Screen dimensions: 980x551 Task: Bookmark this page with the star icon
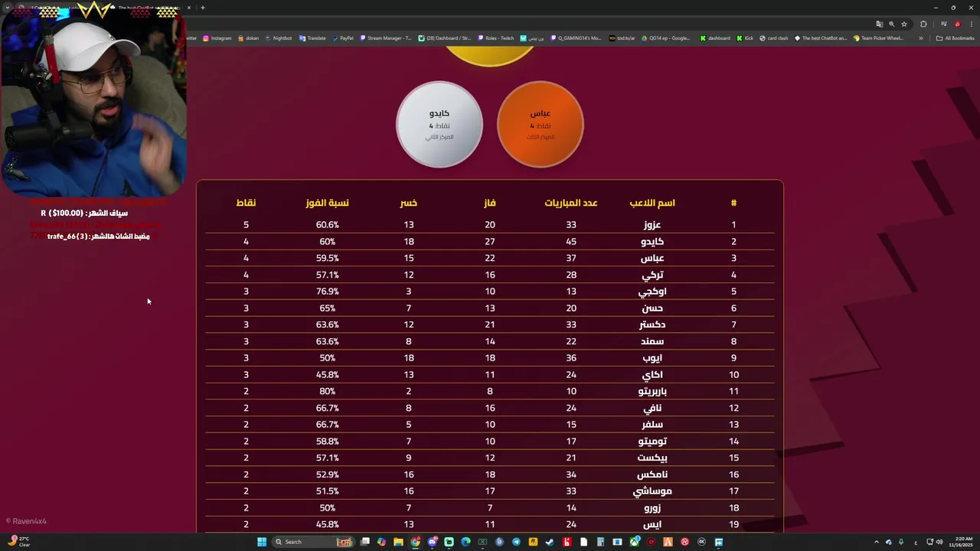(904, 24)
